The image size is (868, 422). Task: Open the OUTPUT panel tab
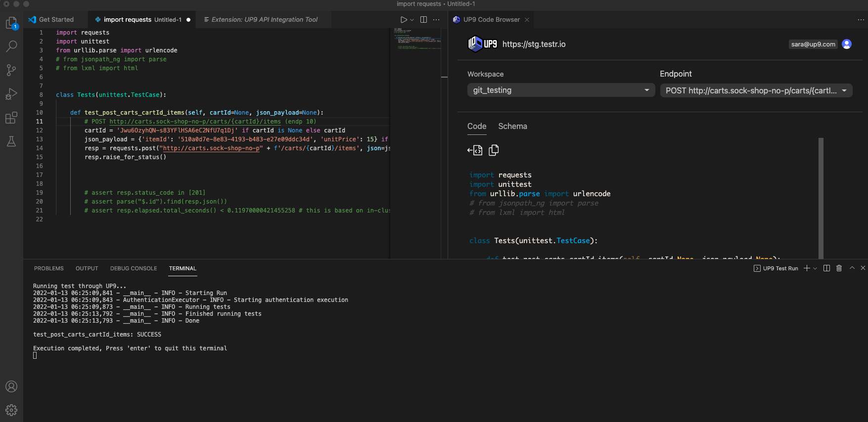coord(87,268)
